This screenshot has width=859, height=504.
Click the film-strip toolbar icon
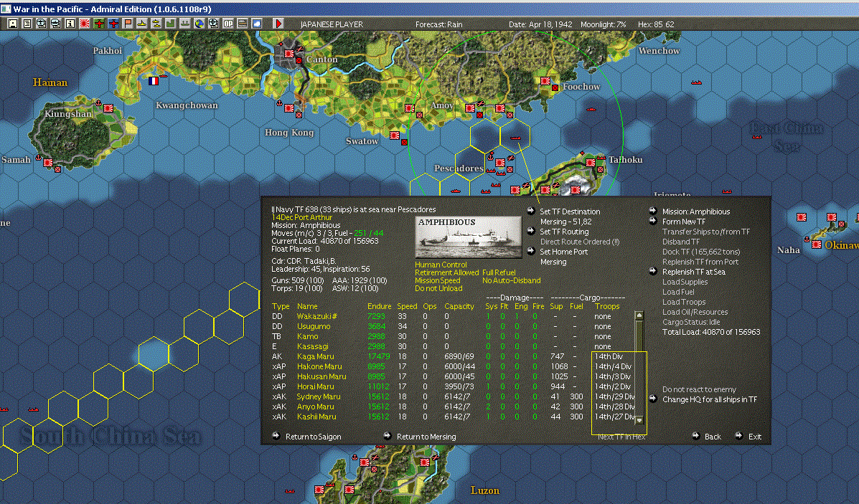point(242,24)
